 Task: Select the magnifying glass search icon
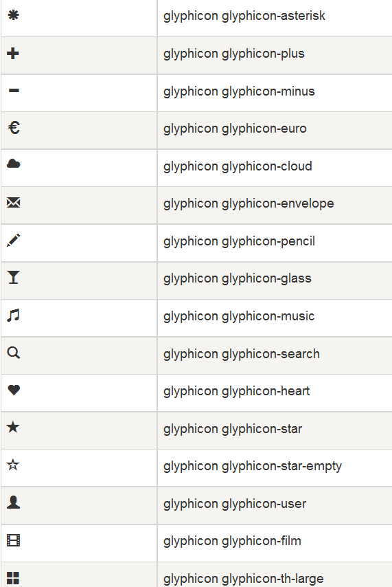14,353
